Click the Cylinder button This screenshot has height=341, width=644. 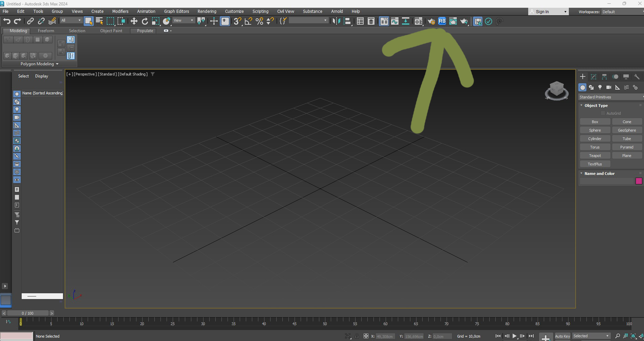(x=595, y=139)
